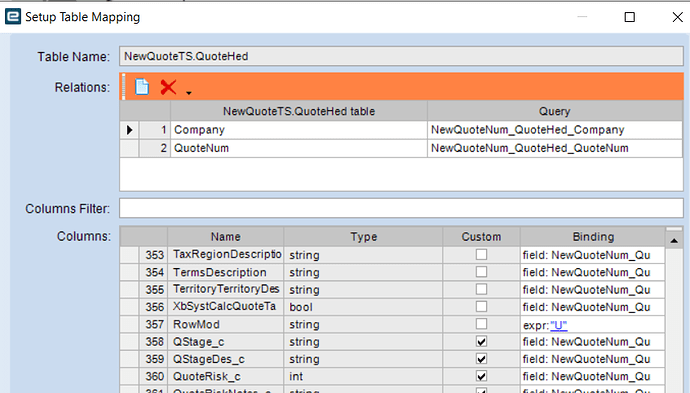
Task: Open the "U" expression link for RowMod
Action: coord(558,325)
